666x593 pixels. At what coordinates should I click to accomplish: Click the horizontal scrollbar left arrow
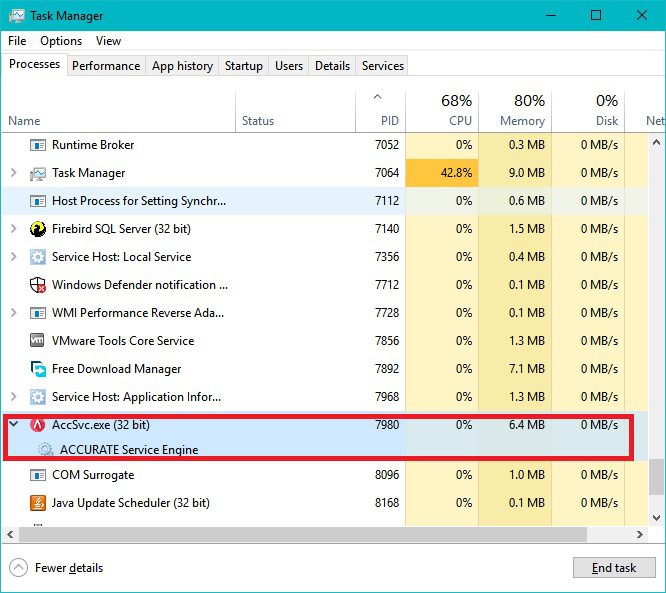[10, 534]
